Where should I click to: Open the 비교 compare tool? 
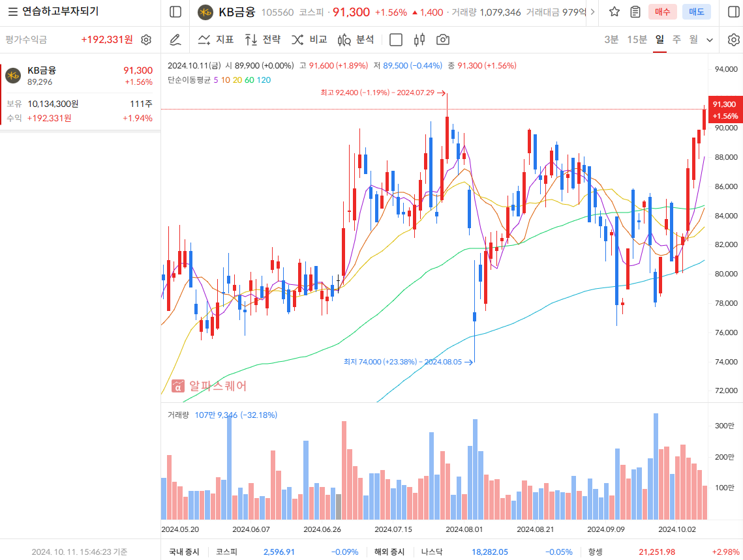309,40
